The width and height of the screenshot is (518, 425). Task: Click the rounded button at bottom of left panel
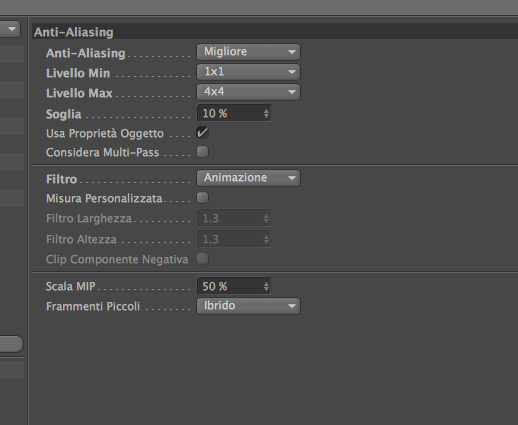pos(11,344)
